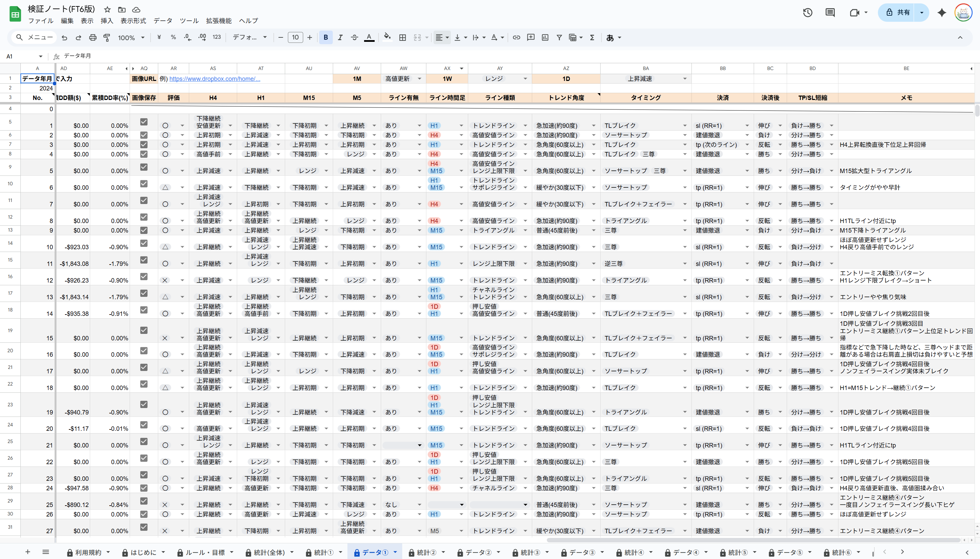Switch to the 統計(全体) sheet tab
The image size is (980, 559).
[x=269, y=552]
